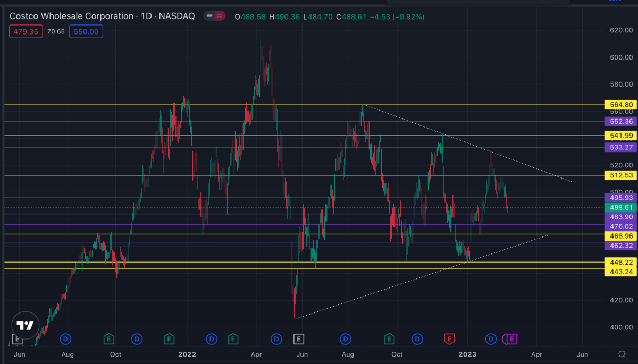Click the purple 533.27 price label
This screenshot has width=638, height=364.
point(620,147)
